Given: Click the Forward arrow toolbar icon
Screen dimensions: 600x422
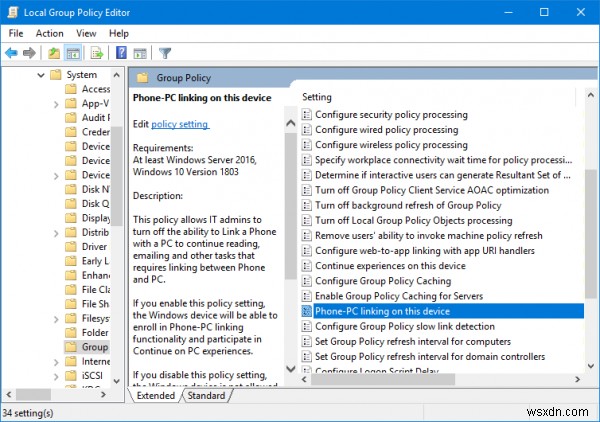Looking at the screenshot, I should click(29, 53).
